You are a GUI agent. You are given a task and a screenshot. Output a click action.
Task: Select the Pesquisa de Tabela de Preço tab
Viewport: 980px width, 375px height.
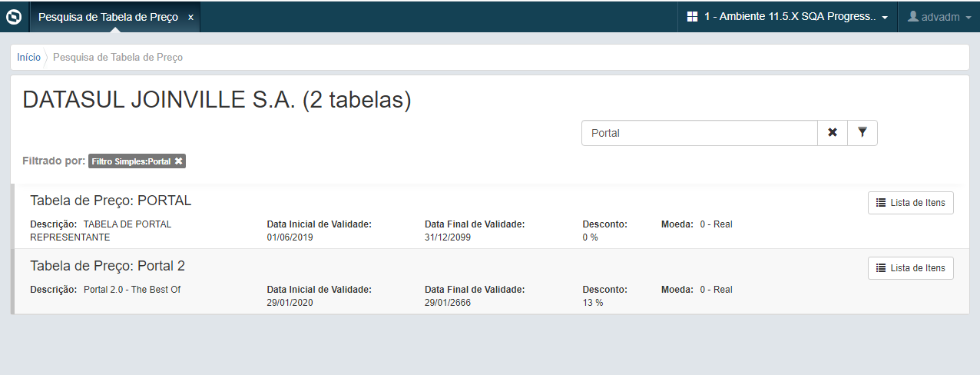tap(108, 17)
